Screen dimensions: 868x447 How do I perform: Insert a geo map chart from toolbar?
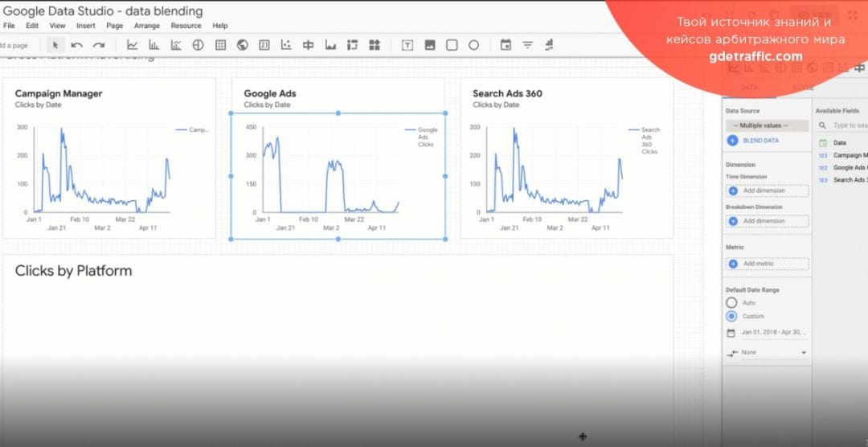(x=242, y=46)
